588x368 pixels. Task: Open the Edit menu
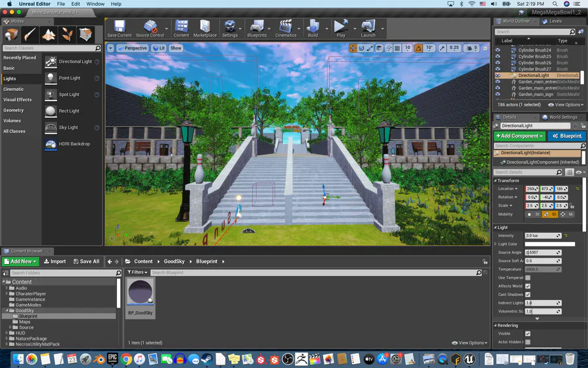click(76, 4)
